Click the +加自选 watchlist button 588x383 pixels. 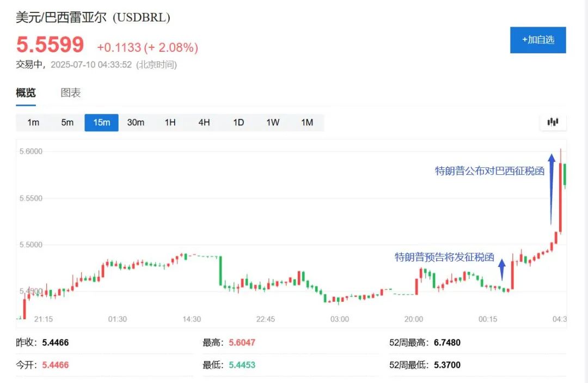tap(538, 40)
